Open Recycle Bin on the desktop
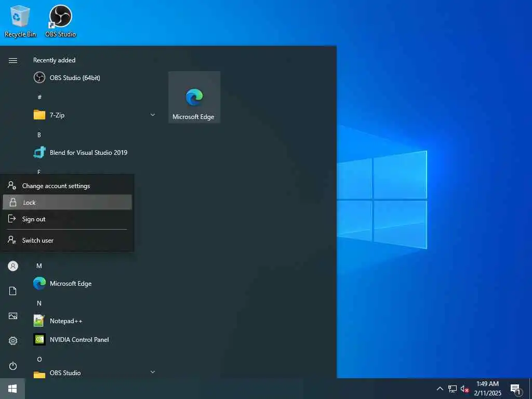This screenshot has width=532, height=399. (x=20, y=21)
